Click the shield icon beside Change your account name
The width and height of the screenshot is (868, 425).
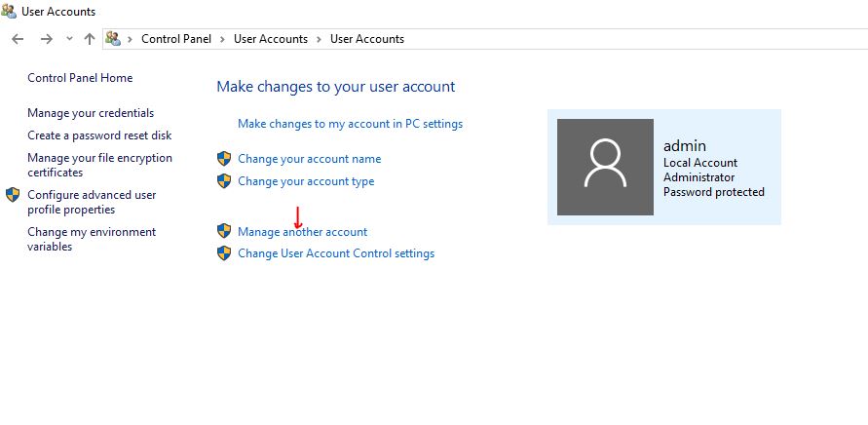224,159
